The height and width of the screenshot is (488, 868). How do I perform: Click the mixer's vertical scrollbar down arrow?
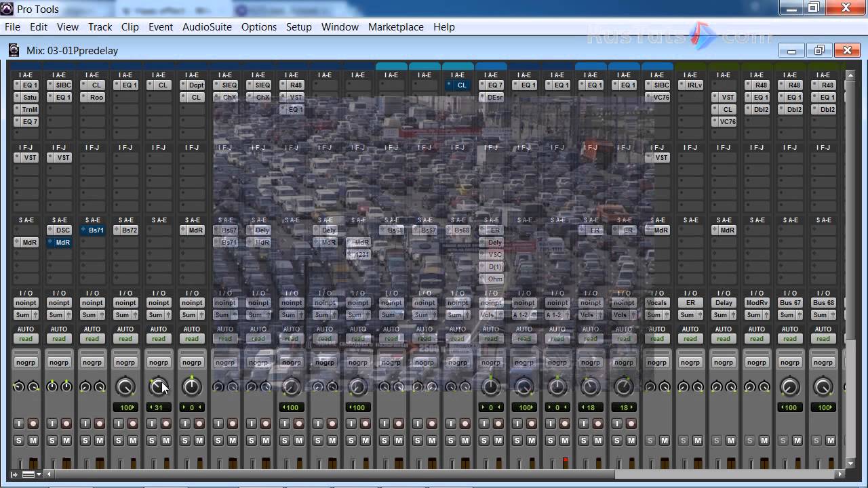tap(851, 464)
